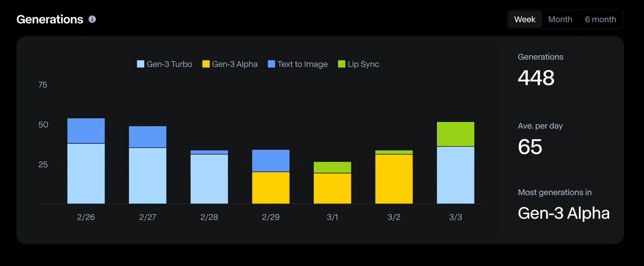Toggle the Lip Sync legend swatch
Screen dimensions: 644x266
(341, 64)
